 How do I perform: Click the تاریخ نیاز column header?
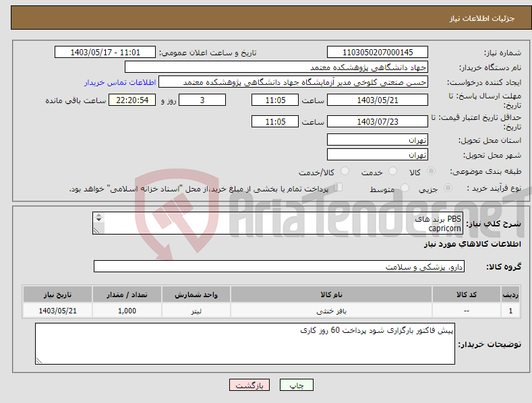[x=57, y=294]
